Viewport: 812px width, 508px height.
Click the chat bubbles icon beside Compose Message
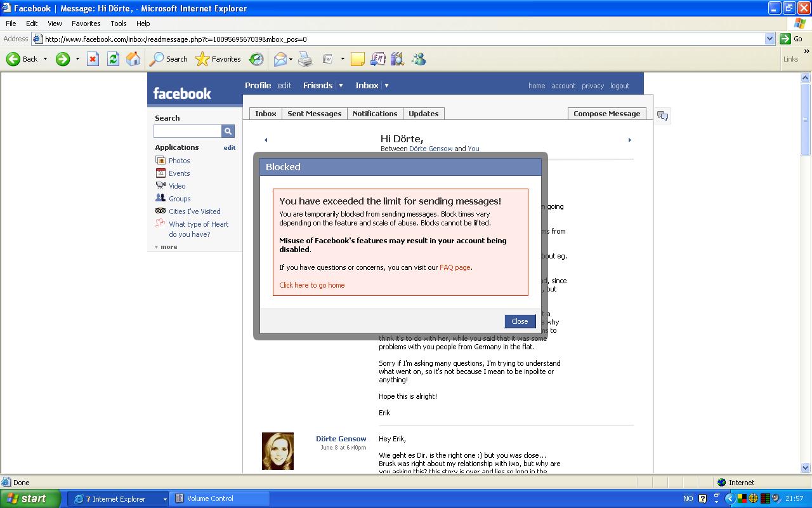662,116
